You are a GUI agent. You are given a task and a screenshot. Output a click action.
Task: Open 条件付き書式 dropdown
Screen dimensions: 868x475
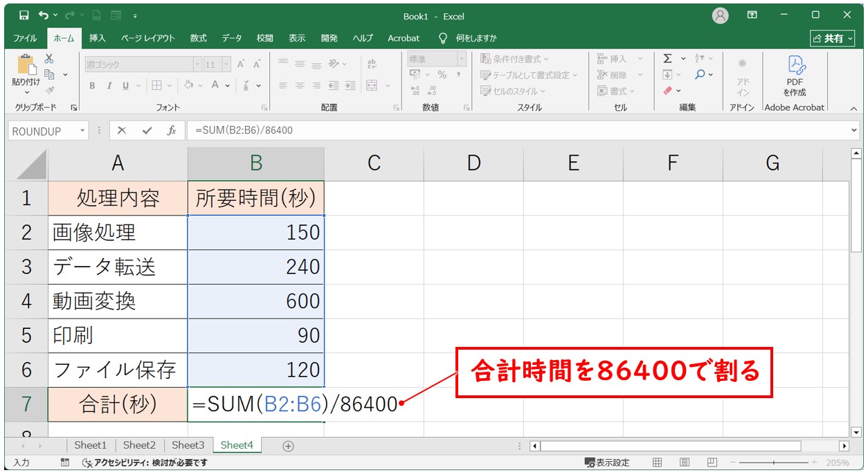pyautogui.click(x=514, y=59)
